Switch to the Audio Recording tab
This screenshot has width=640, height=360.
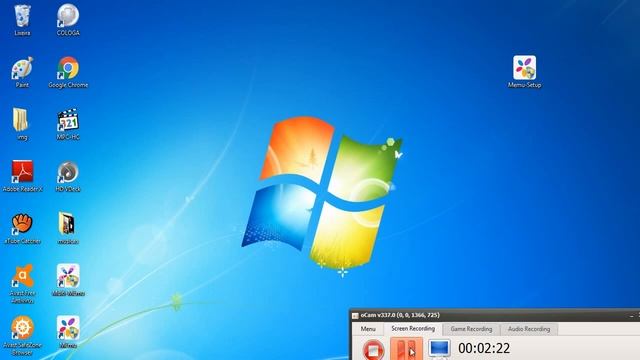[x=529, y=329]
